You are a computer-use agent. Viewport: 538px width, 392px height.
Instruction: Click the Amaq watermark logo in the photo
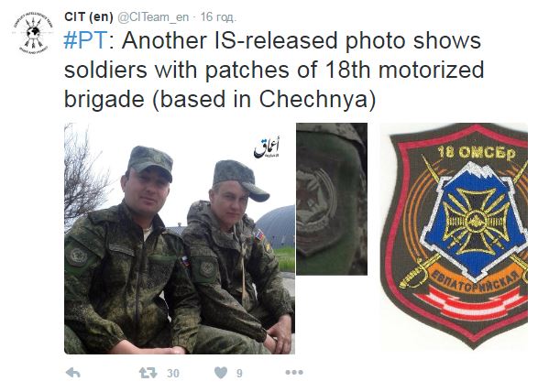coord(267,148)
